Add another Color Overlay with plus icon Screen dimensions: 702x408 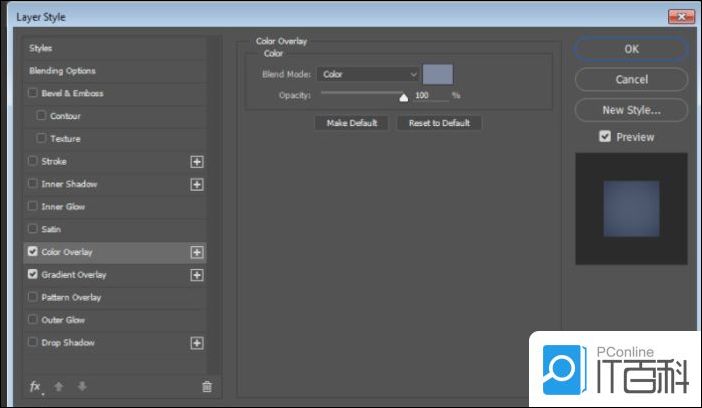(197, 253)
